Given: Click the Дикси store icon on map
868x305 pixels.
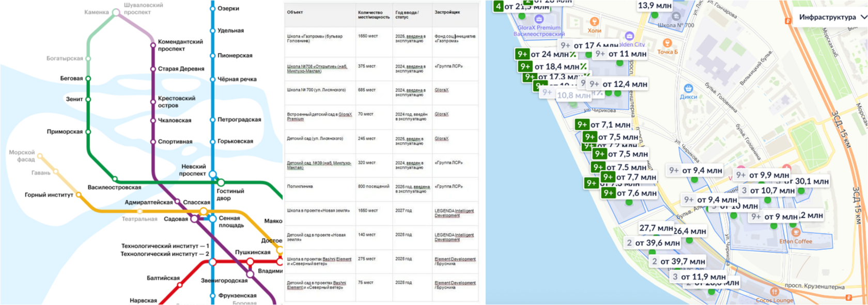Looking at the screenshot, I should click(x=688, y=88).
